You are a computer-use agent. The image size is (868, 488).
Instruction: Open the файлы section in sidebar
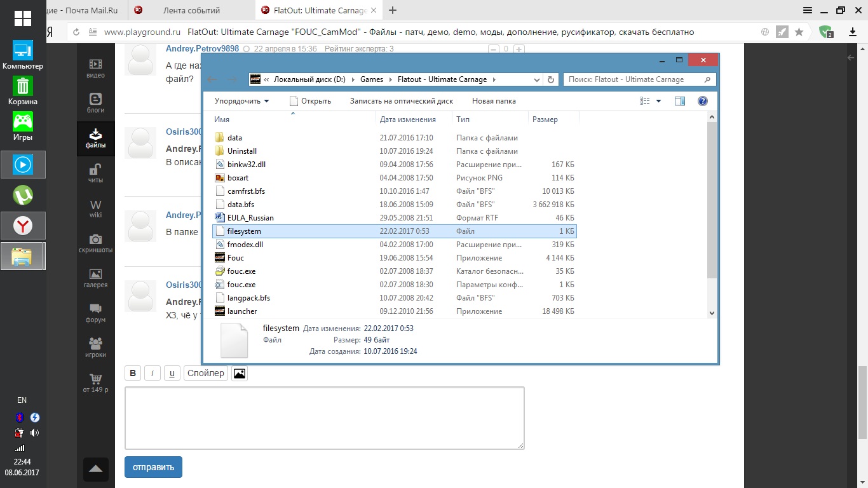coord(96,138)
